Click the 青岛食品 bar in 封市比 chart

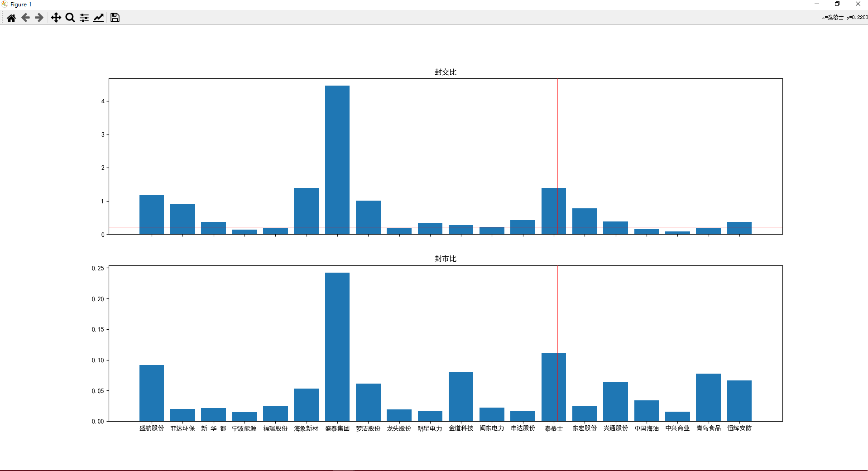(x=709, y=398)
